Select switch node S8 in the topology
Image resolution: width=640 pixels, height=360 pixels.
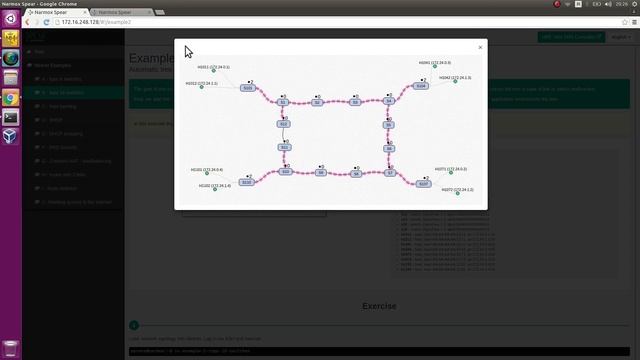pyautogui.click(x=356, y=173)
